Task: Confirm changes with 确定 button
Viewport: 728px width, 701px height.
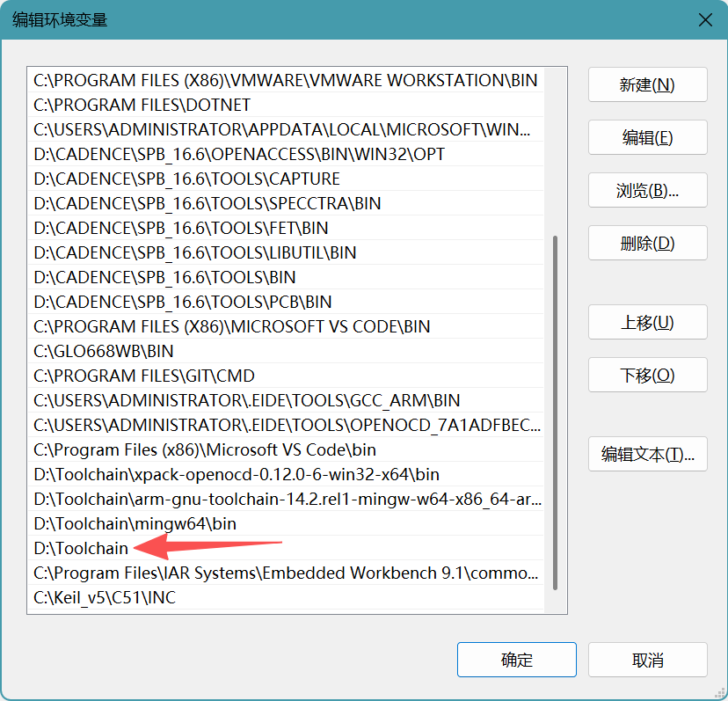Action: 517,660
